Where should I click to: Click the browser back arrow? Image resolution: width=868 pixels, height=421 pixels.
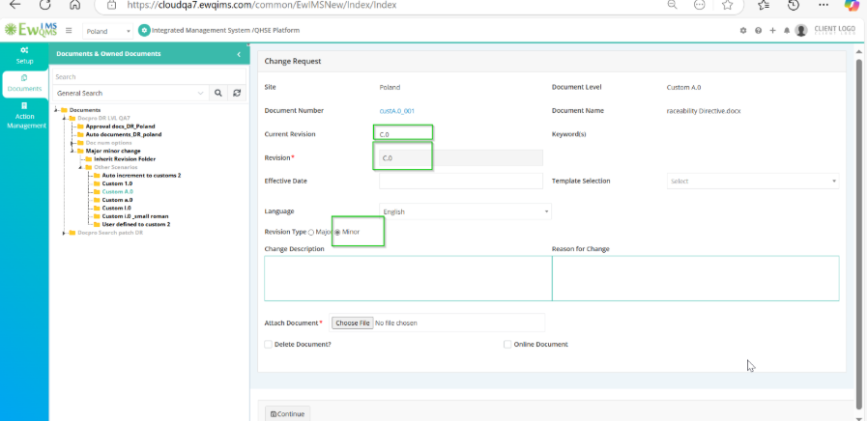[14, 5]
